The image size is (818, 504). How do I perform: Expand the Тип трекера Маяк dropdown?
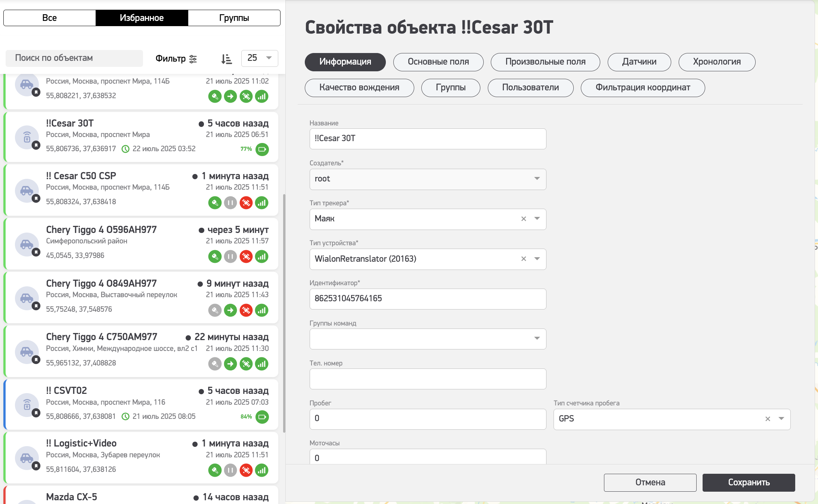[537, 218]
